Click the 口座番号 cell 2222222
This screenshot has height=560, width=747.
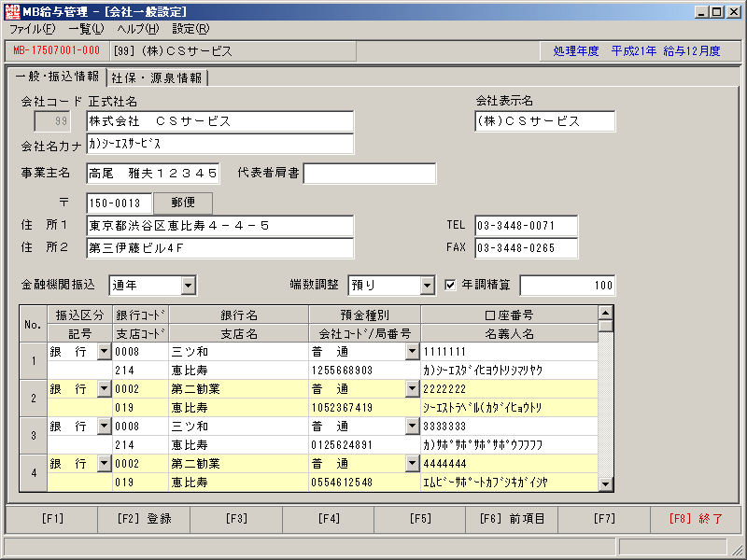click(509, 389)
